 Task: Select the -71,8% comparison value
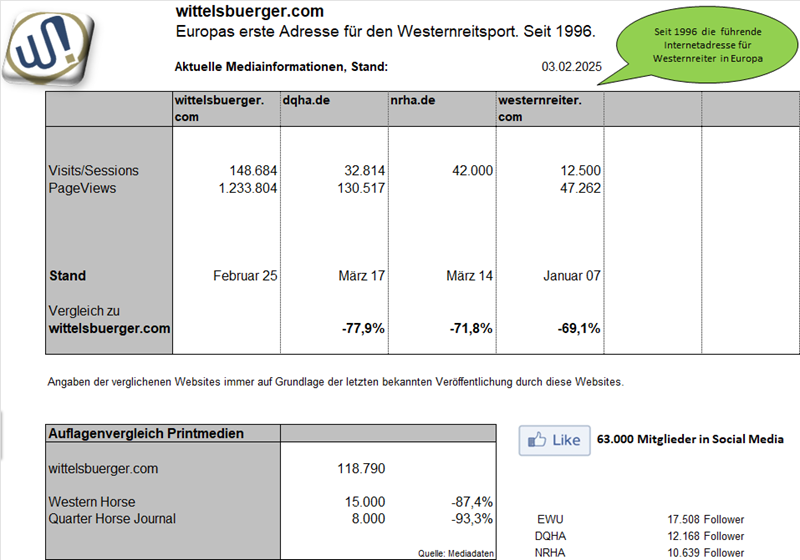coord(471,328)
